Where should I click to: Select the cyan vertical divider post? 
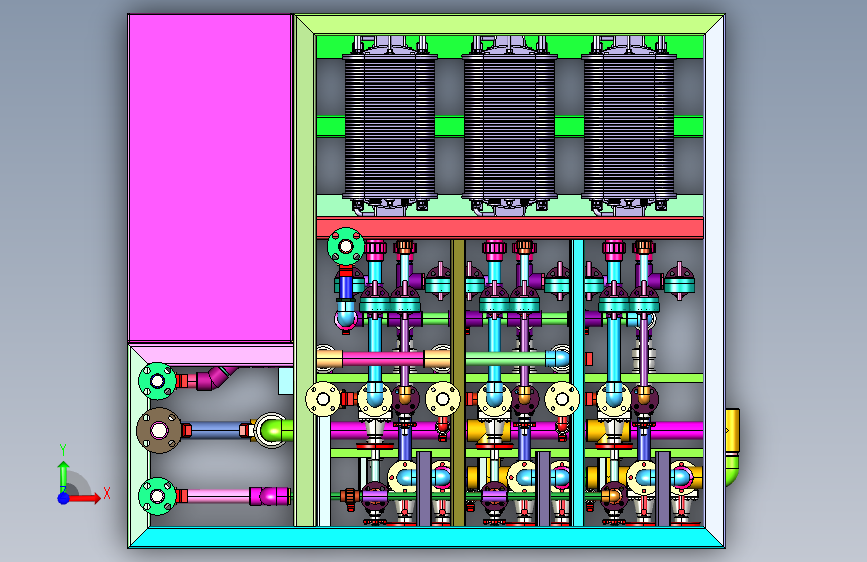578,382
